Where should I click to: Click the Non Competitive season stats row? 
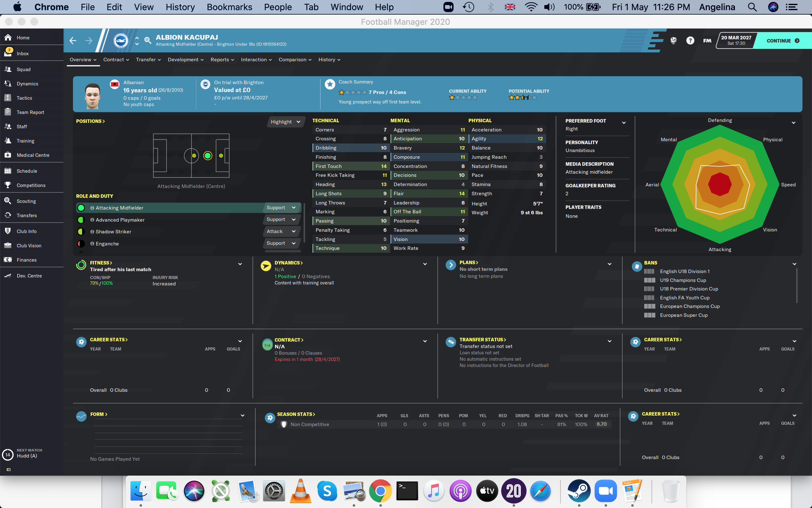444,424
